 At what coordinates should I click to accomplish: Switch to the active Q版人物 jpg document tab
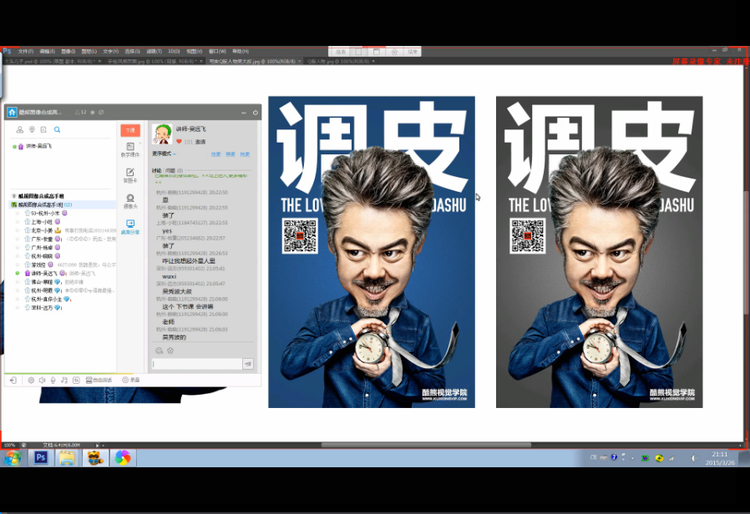pos(254,61)
